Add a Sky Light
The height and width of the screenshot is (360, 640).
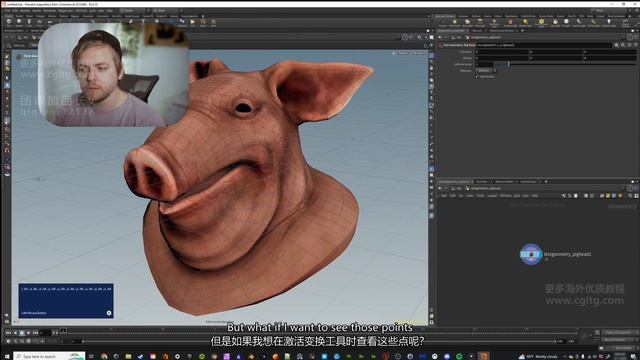coord(555,23)
